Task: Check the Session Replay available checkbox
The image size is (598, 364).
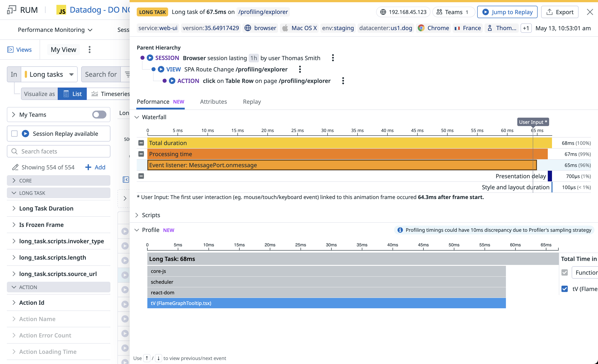Action: [15, 134]
